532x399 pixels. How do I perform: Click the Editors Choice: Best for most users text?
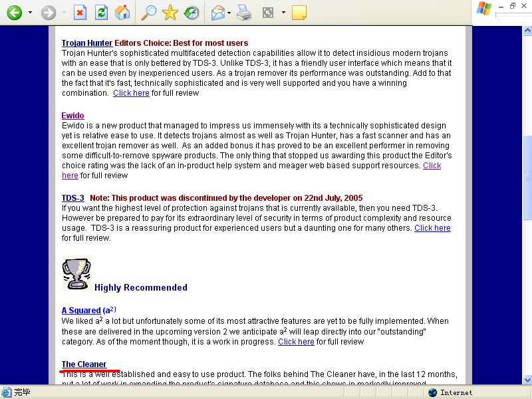tap(181, 43)
